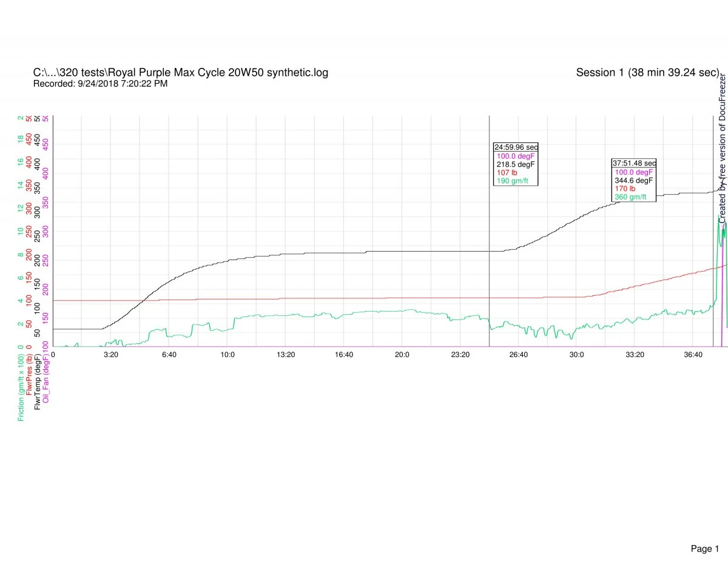
Task: Select the 344.6 degF value in readout
Action: point(633,180)
